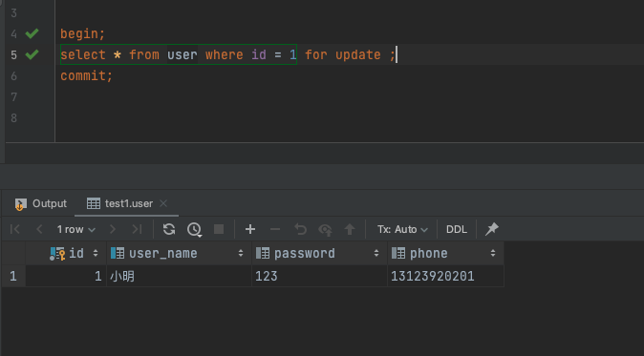The width and height of the screenshot is (644, 356).
Task: Click the password column icon
Action: [263, 253]
